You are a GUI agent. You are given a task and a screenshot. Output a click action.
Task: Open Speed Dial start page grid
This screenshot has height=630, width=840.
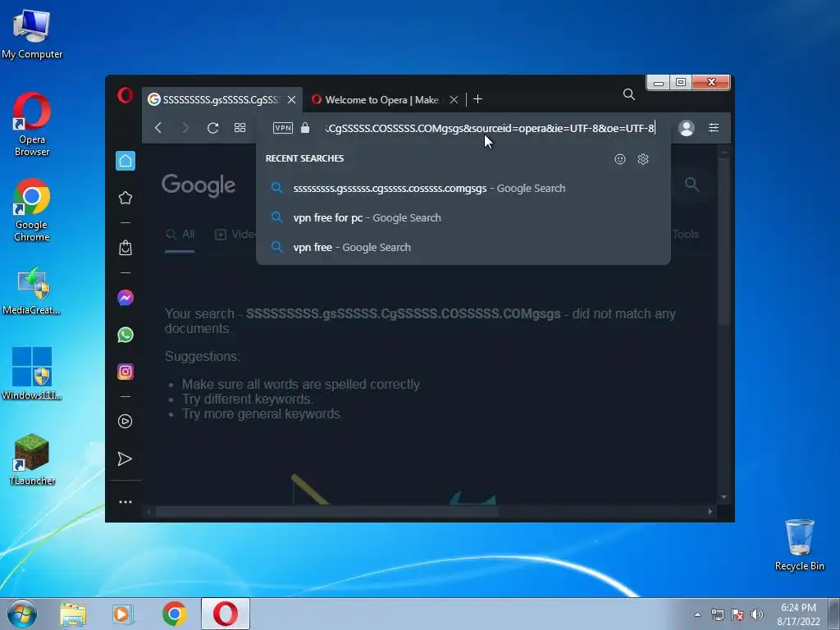pos(240,128)
